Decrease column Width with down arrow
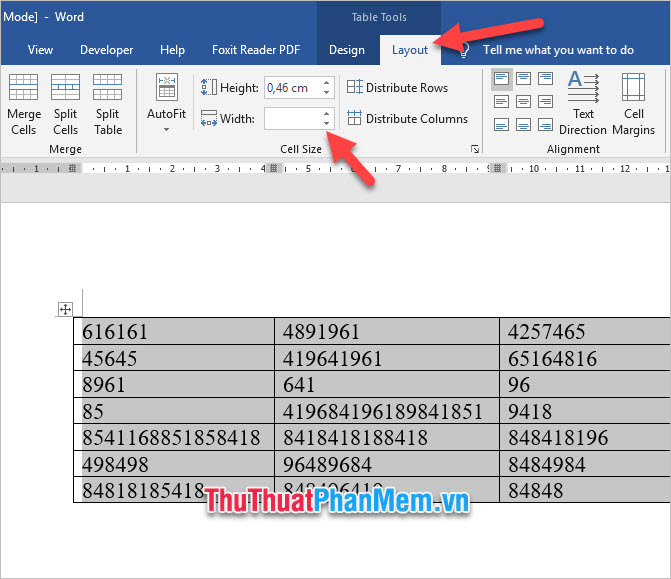The image size is (671, 579). [x=327, y=123]
